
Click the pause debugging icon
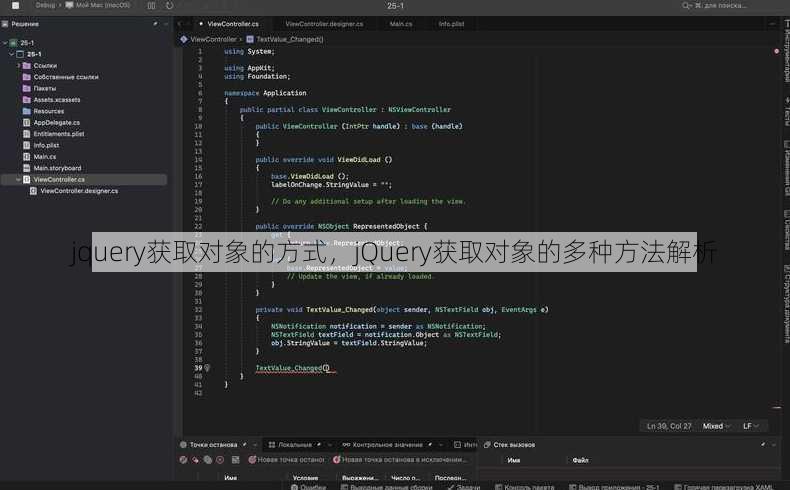[152, 6]
